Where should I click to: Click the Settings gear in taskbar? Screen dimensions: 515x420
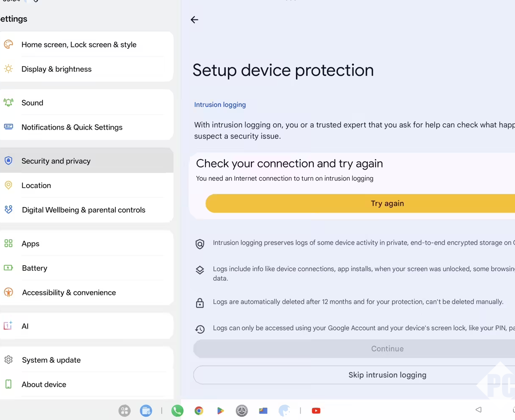coord(242,411)
